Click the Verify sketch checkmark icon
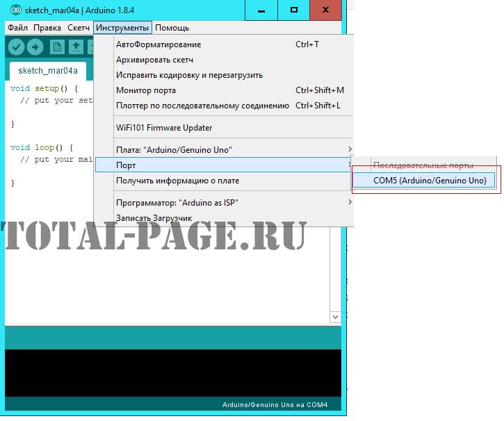This screenshot has width=504, height=421. (16, 47)
